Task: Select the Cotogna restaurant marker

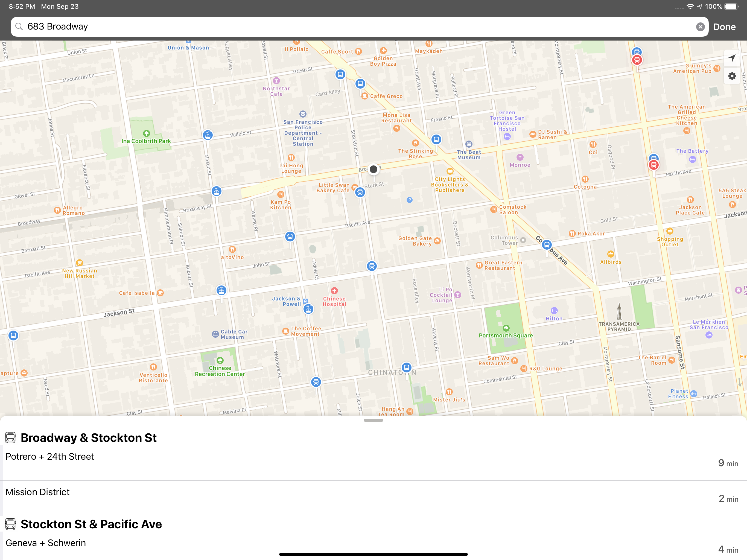Action: tap(585, 179)
